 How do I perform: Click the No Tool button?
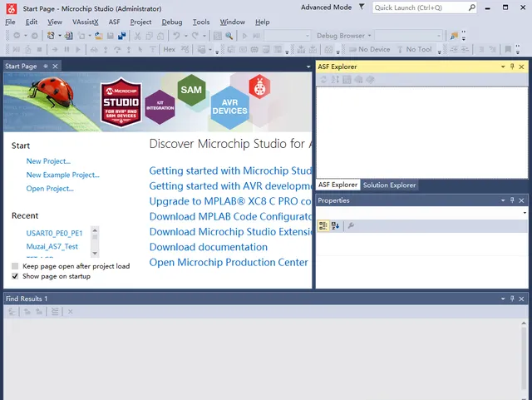coord(414,50)
